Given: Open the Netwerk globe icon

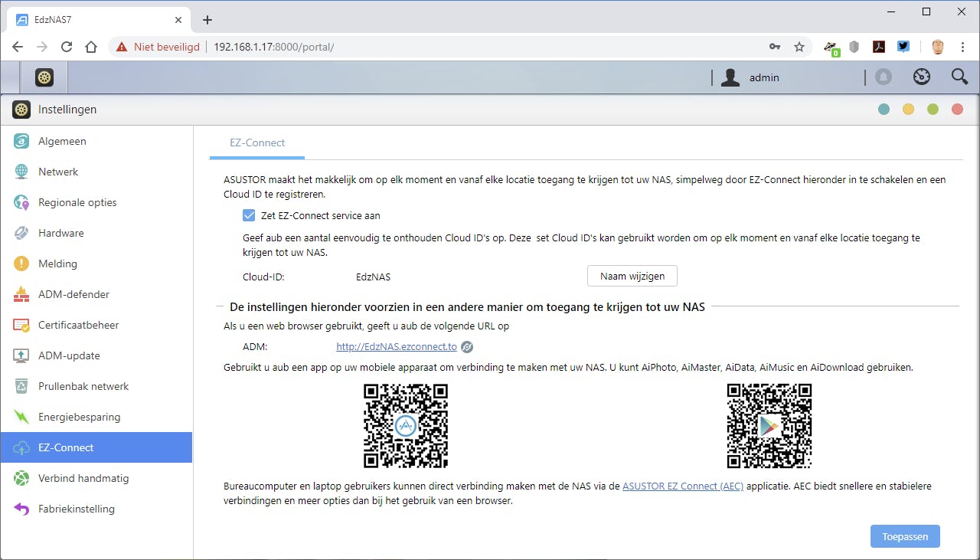Looking at the screenshot, I should point(22,172).
